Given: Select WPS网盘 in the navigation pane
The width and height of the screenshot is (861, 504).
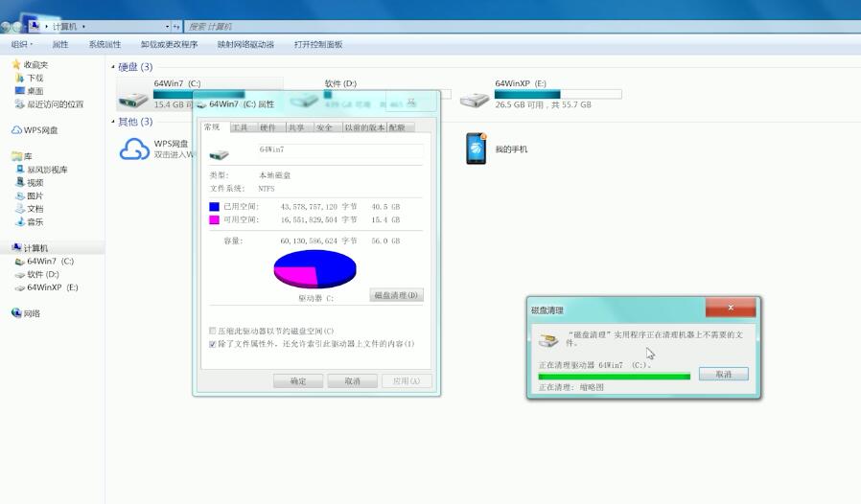Looking at the screenshot, I should 35,130.
